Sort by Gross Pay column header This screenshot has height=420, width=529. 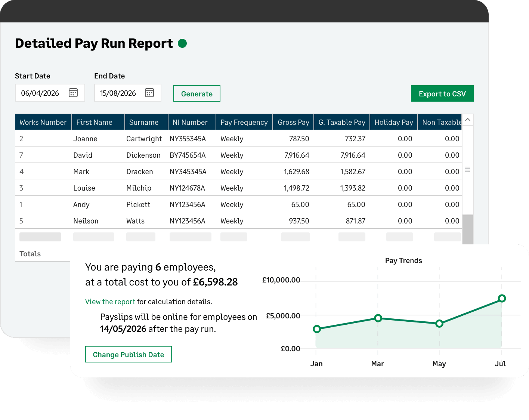293,122
